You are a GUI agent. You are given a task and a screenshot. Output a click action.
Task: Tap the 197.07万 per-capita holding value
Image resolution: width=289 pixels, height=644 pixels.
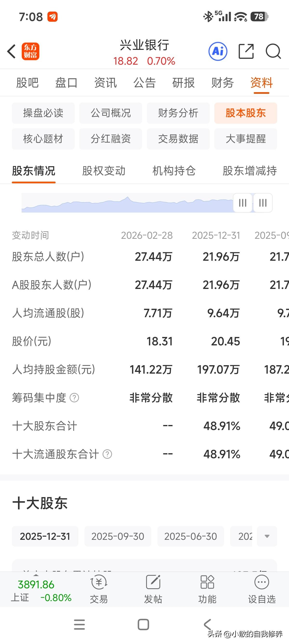coord(218,370)
